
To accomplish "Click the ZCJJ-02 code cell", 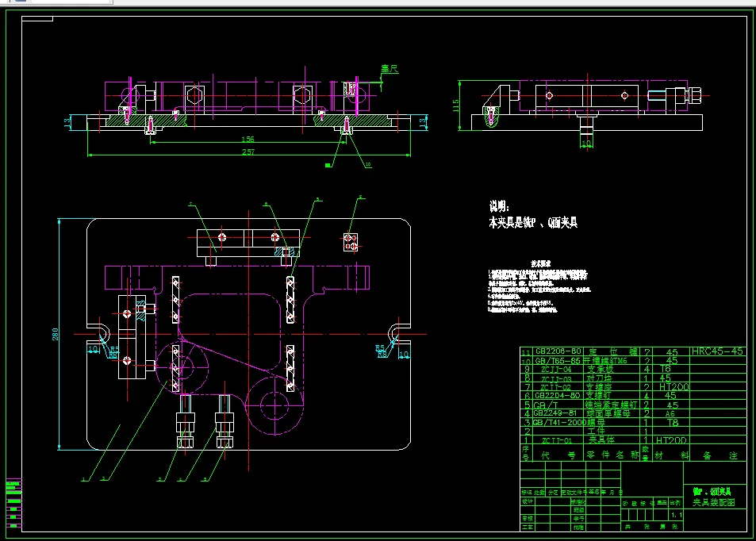I will click(x=555, y=387).
